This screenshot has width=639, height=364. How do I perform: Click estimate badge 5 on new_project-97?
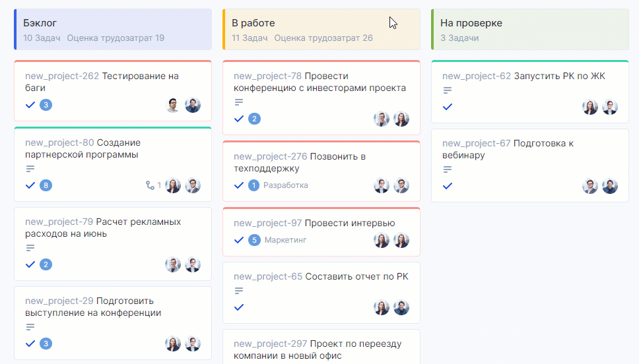click(254, 240)
